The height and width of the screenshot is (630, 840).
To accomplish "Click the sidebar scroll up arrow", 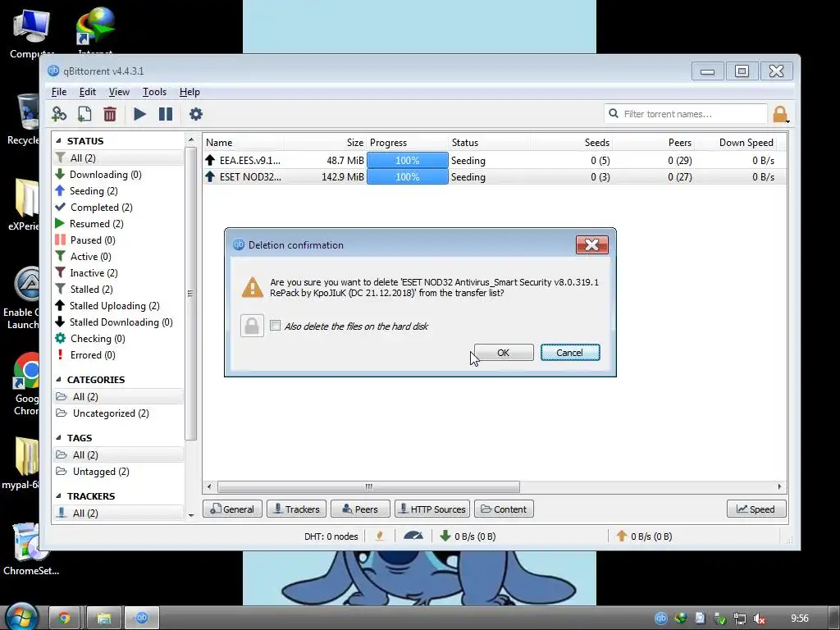I will pos(191,139).
